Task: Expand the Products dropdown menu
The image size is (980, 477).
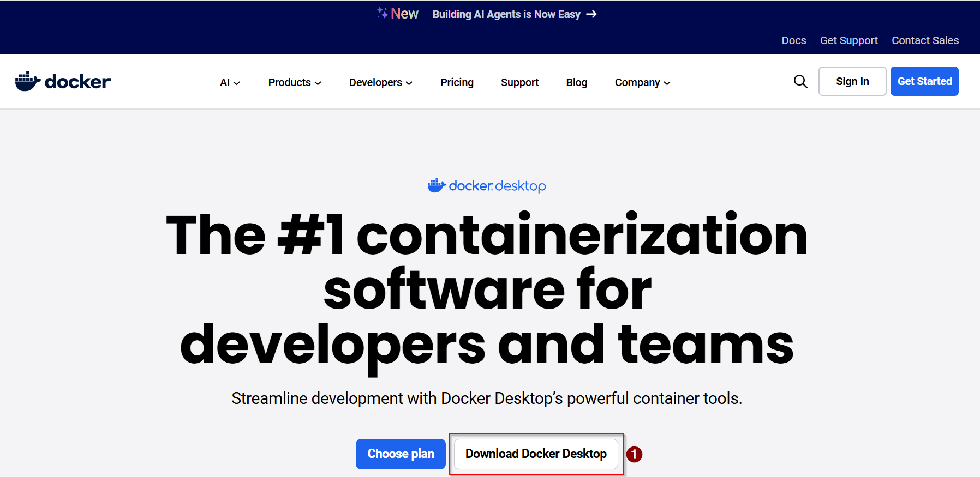Action: (x=295, y=82)
